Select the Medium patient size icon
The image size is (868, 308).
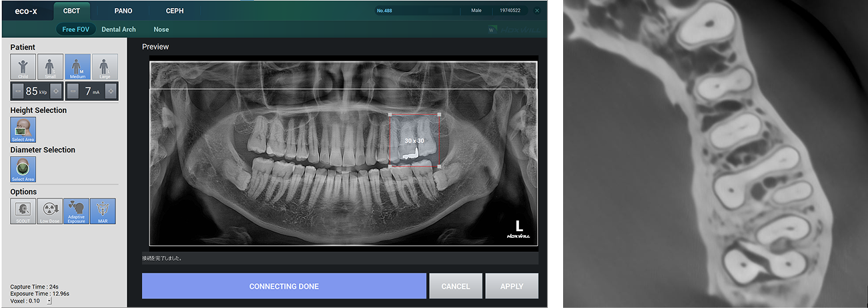[x=77, y=67]
